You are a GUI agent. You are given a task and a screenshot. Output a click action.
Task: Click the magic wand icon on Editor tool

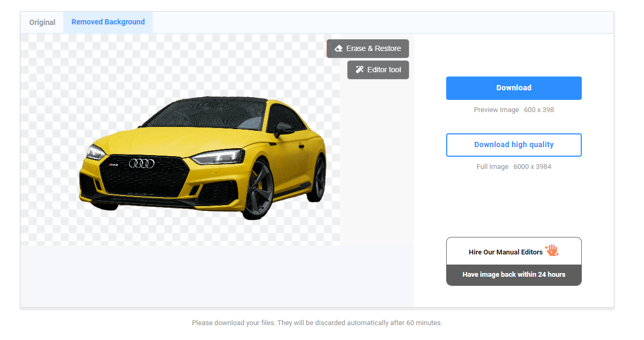coord(359,70)
